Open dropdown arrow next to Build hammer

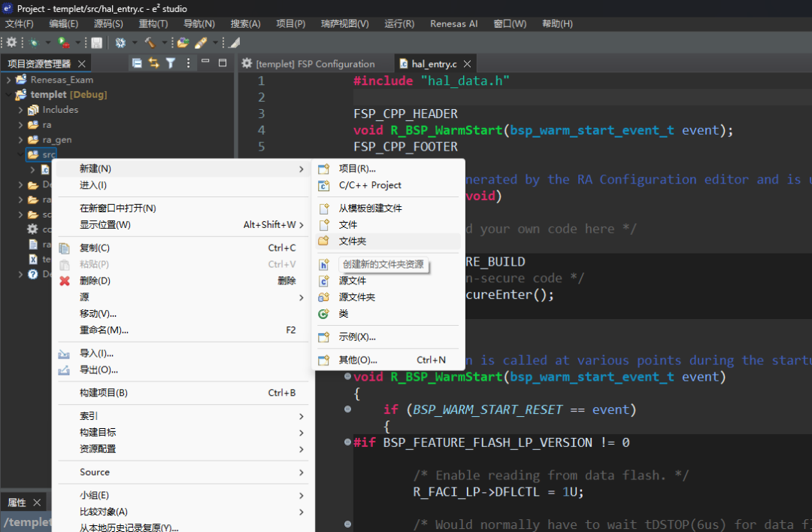(164, 43)
